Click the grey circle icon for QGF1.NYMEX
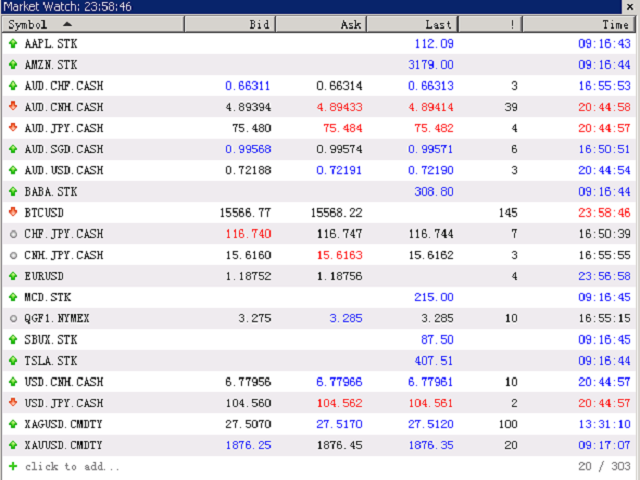 click(13, 318)
